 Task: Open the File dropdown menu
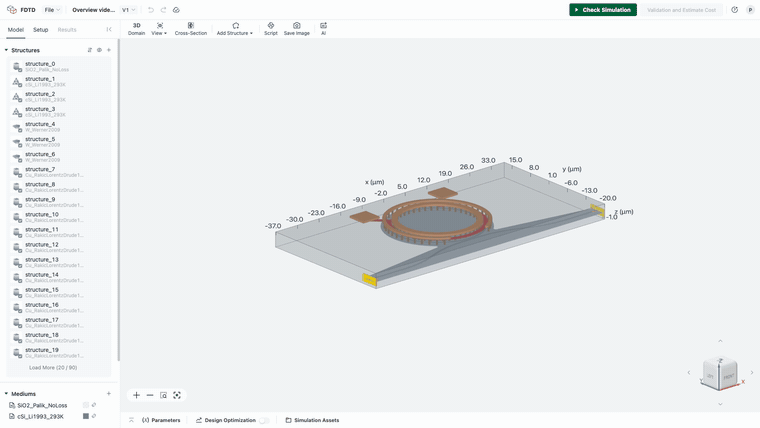point(52,10)
